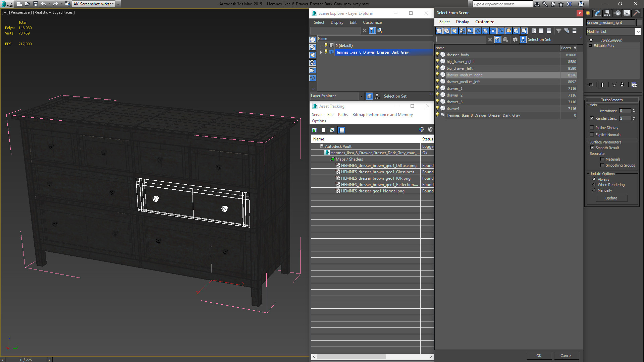Toggle visibility bulb of 0 (default) layer

click(325, 45)
